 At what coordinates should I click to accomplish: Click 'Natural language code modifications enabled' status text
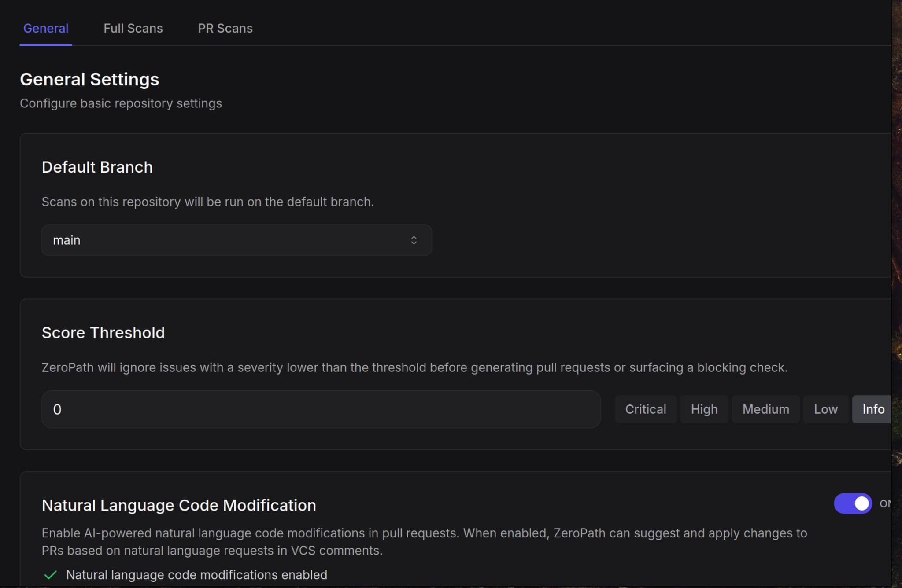click(x=196, y=575)
